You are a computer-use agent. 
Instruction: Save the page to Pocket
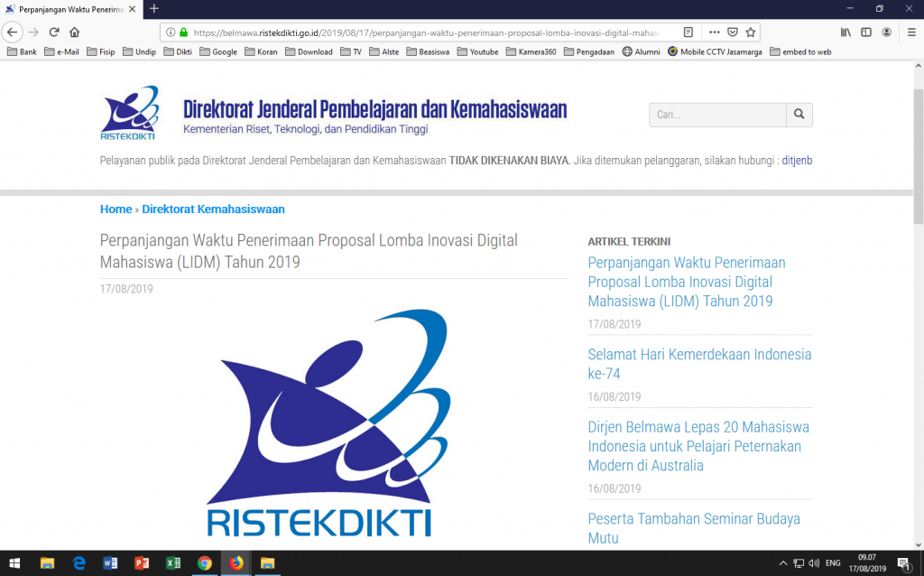click(733, 33)
